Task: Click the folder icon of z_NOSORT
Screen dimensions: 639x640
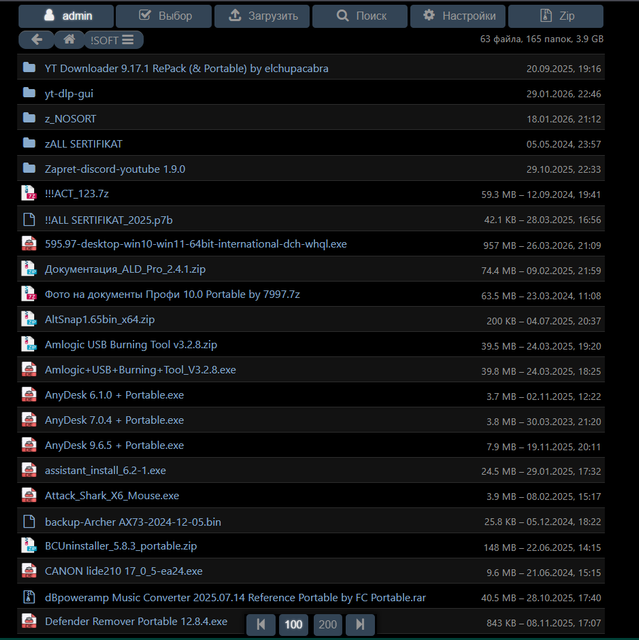Action: (29, 118)
